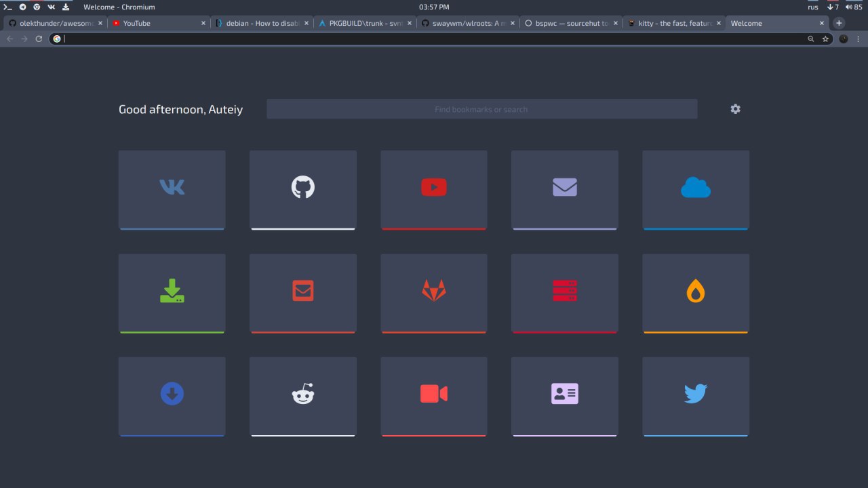Viewport: 868px width, 488px height.
Task: Switch to the PKGBUILD\trunk tab
Action: (365, 23)
